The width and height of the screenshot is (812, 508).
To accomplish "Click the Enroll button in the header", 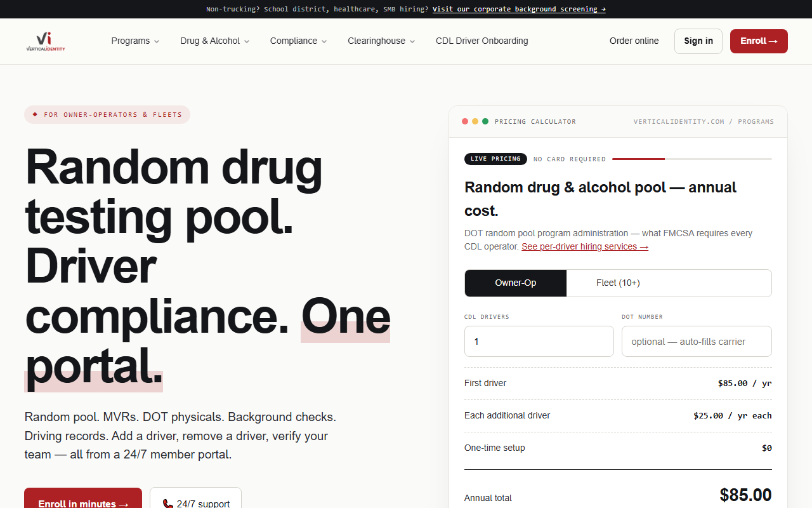I will (759, 41).
